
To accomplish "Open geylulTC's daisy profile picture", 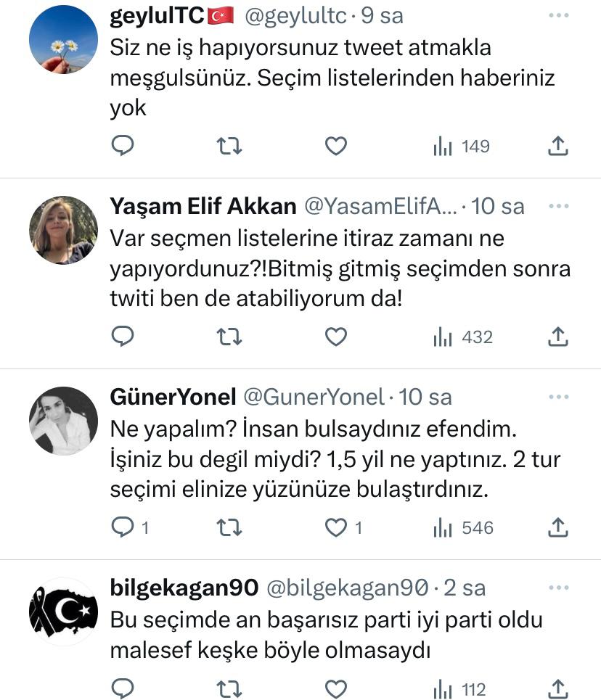I will point(63,40).
